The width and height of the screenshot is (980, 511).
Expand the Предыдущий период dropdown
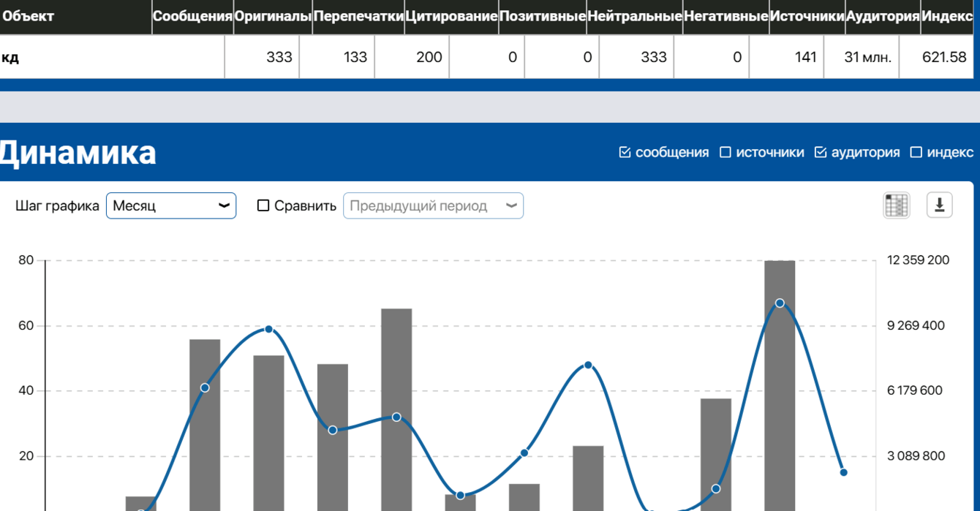point(433,205)
